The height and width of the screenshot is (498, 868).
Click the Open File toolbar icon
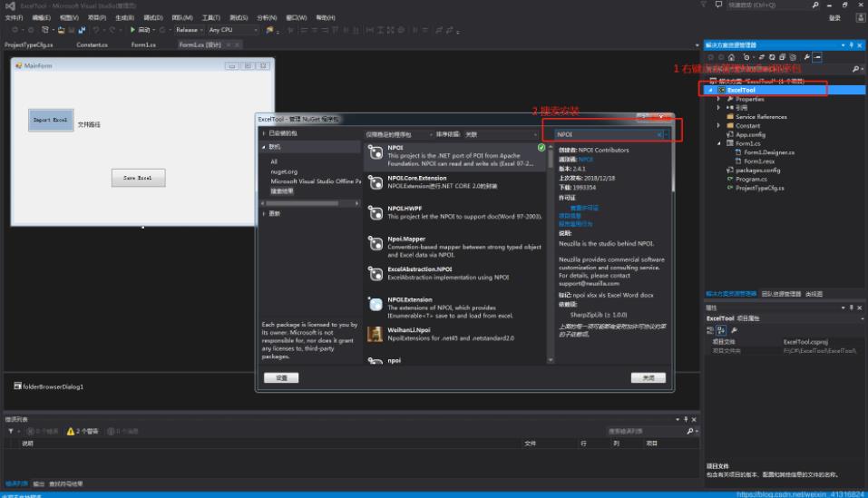62,30
